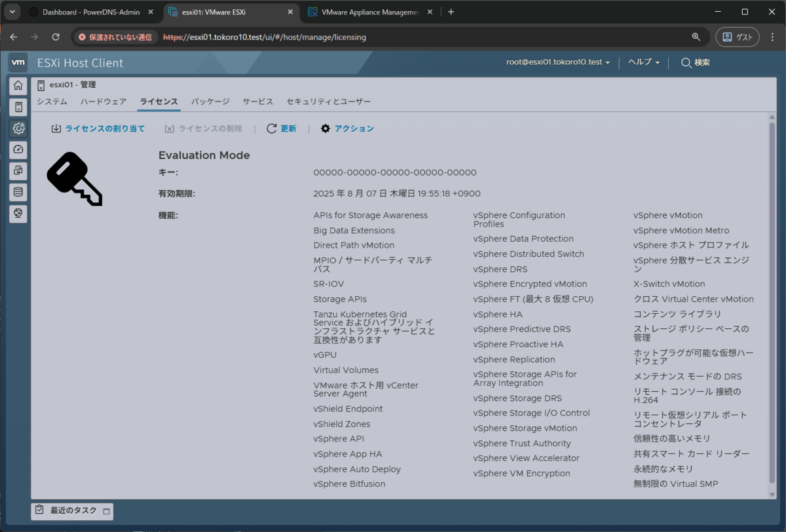Screen dimensions: 786x532
Task: Click the '無制限の Virtual SMP' feature text
Action: tap(676, 484)
